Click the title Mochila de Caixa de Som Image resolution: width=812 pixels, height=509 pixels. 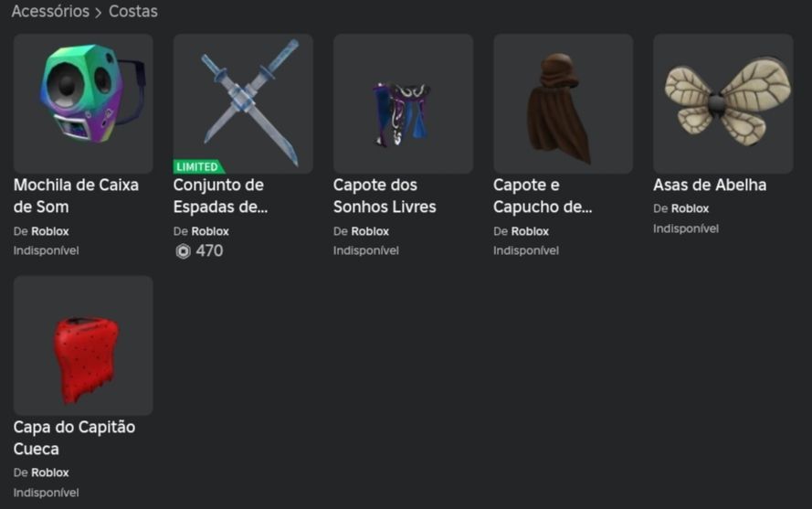(x=76, y=196)
